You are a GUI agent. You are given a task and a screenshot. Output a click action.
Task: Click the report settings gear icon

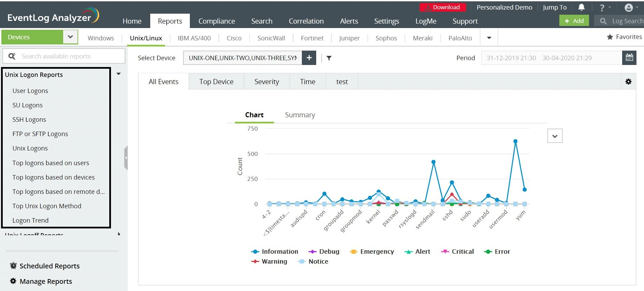[628, 82]
